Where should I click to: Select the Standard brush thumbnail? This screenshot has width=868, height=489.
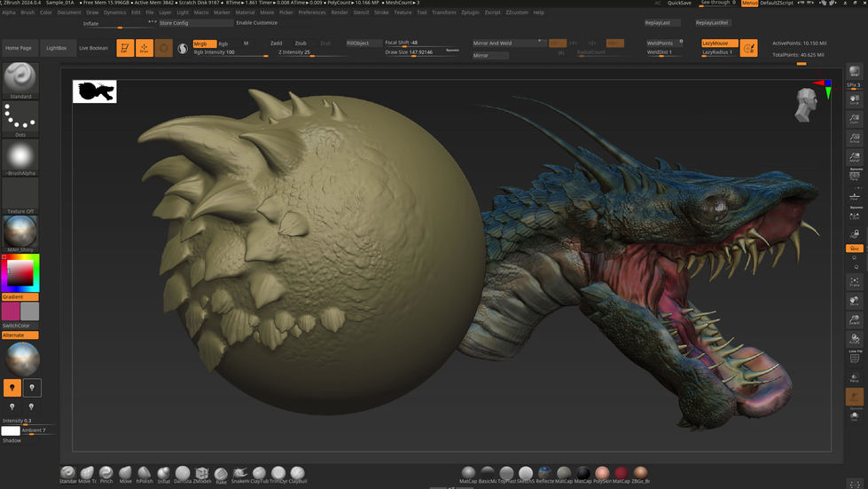(20, 78)
